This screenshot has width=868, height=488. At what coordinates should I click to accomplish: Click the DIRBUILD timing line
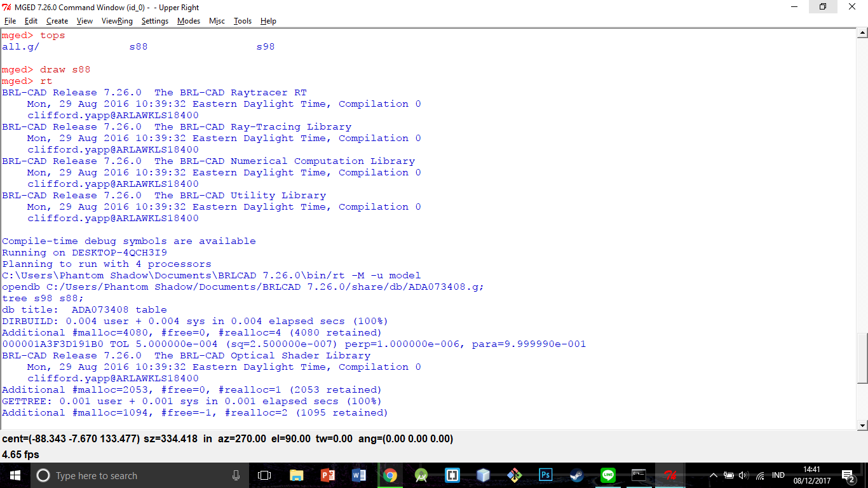click(195, 322)
